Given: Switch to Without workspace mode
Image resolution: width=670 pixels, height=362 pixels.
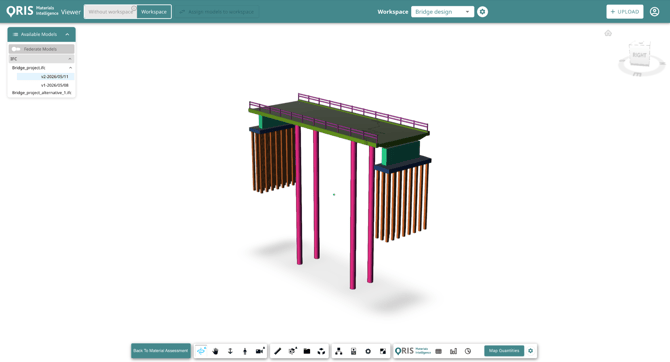Looking at the screenshot, I should point(111,12).
